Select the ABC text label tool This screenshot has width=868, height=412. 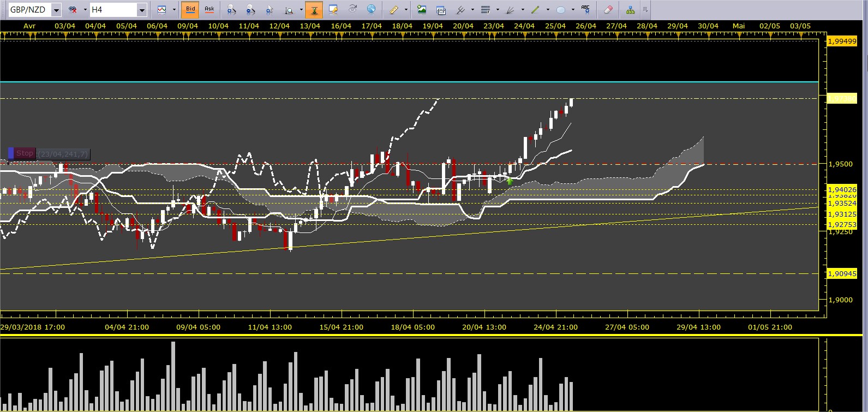click(x=586, y=9)
